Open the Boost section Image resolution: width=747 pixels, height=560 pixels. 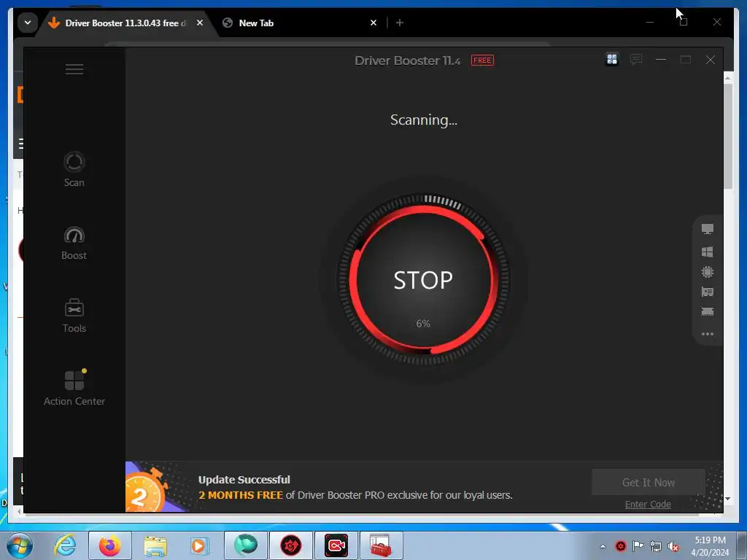point(74,243)
